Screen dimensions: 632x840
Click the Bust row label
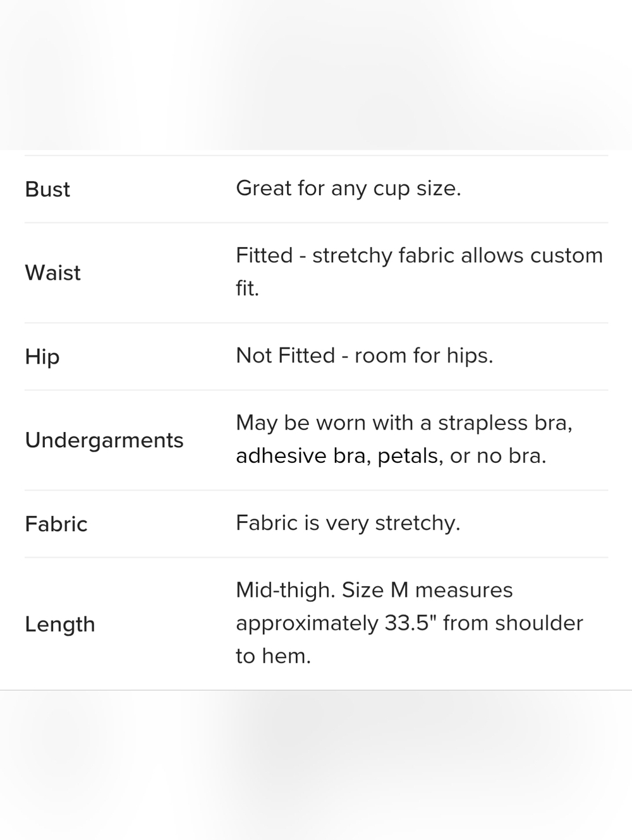tap(47, 189)
